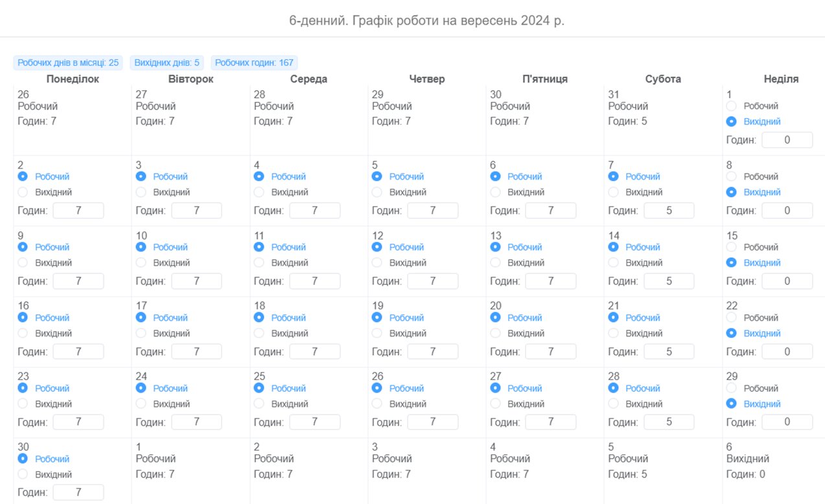Click the 'Робочих днів в місяці: 25' badge
This screenshot has width=825, height=504.
(x=68, y=63)
